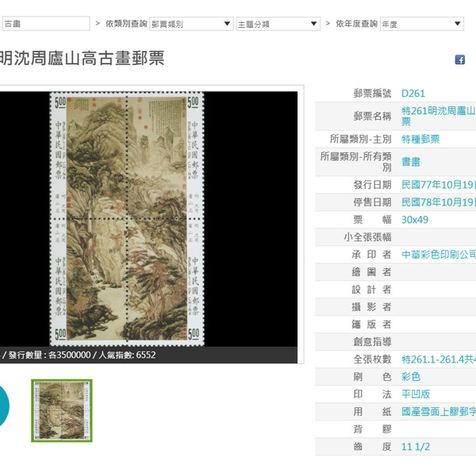Click the 依類別查詢 label
The width and height of the screenshot is (476, 476).
pyautogui.click(x=126, y=24)
